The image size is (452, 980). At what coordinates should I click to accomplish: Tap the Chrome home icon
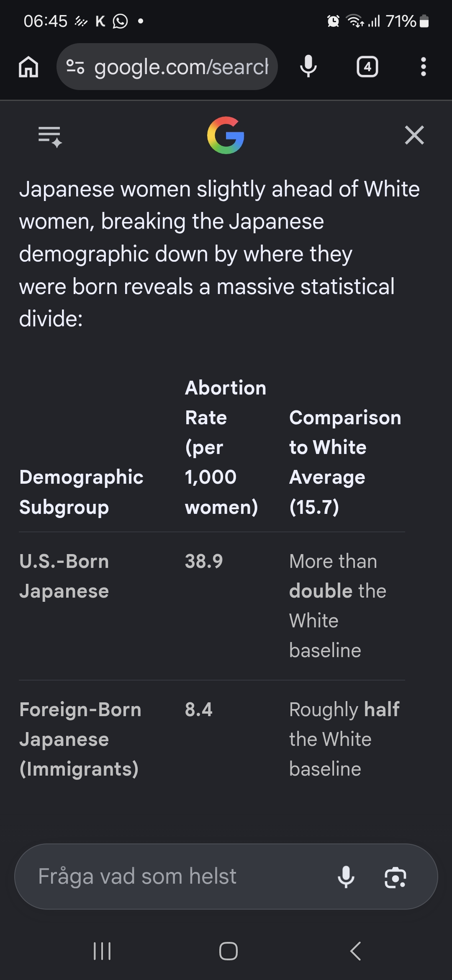(x=28, y=67)
